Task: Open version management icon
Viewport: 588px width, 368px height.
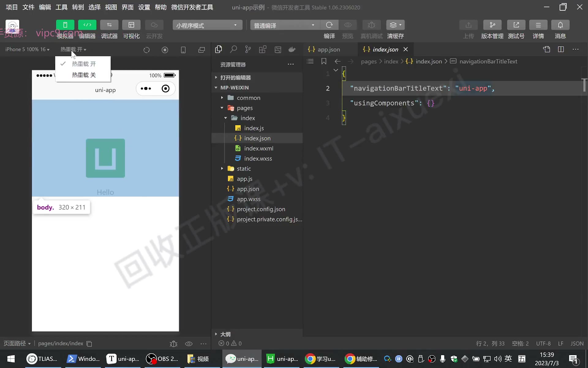Action: 492,25
